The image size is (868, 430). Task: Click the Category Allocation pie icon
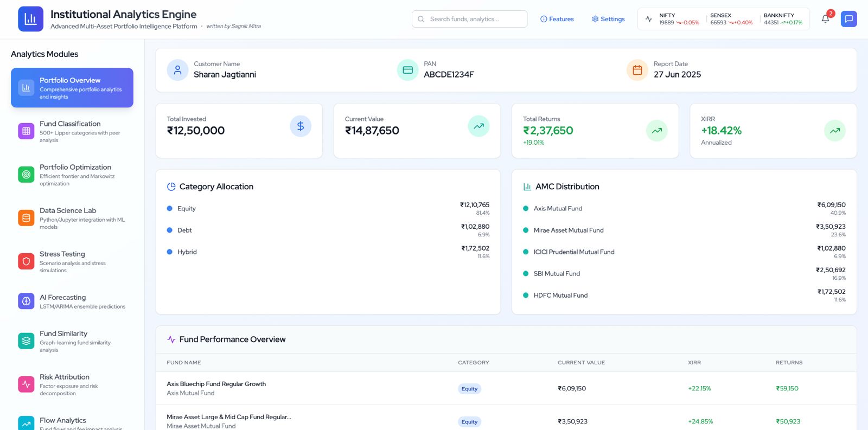tap(171, 187)
